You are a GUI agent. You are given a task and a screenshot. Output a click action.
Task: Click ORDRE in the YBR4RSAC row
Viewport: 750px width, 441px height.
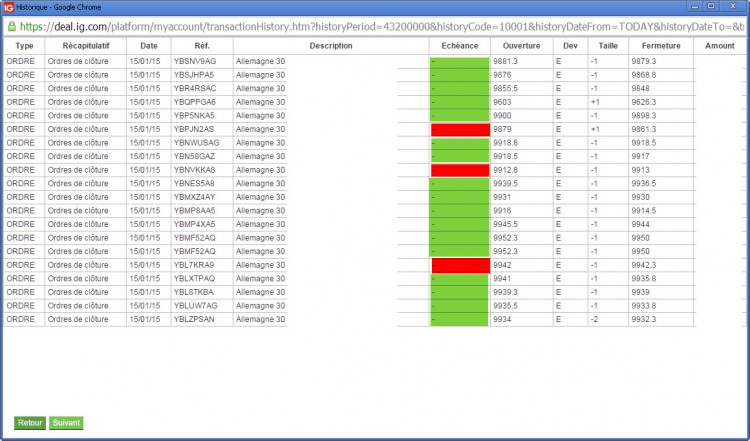pyautogui.click(x=21, y=88)
